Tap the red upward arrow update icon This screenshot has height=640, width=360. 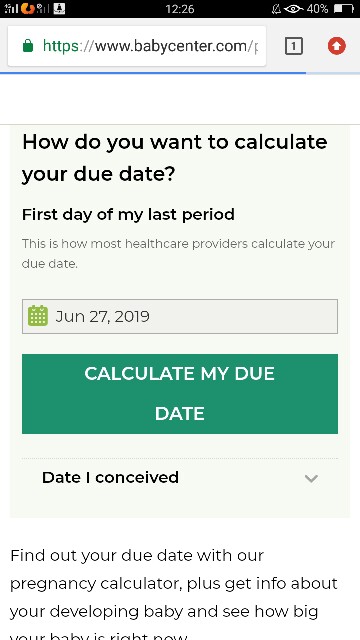point(337,46)
